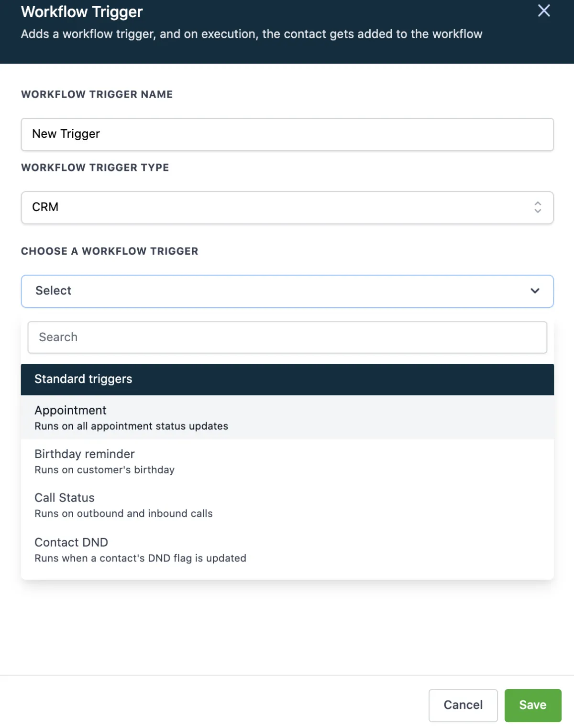Click the Search box in trigger list

[x=287, y=337]
